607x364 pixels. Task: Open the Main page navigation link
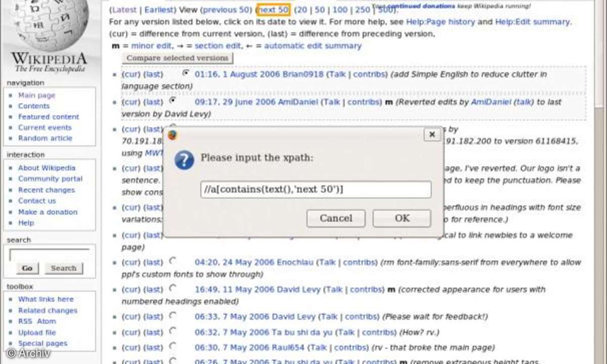coord(36,95)
